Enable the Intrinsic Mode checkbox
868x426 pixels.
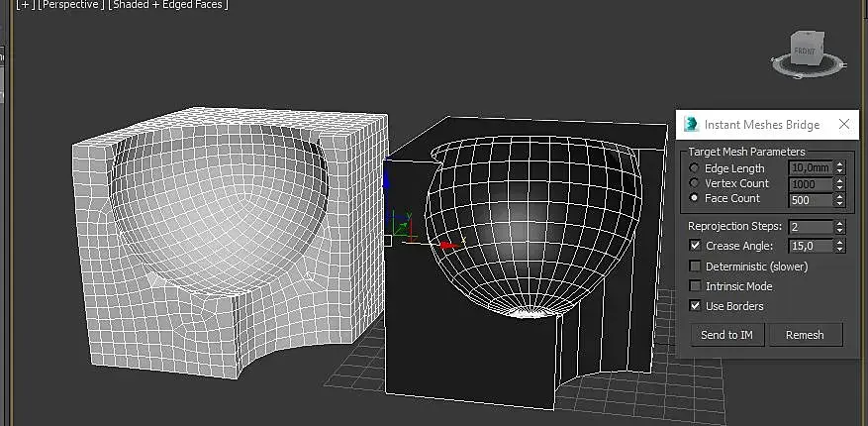[695, 286]
